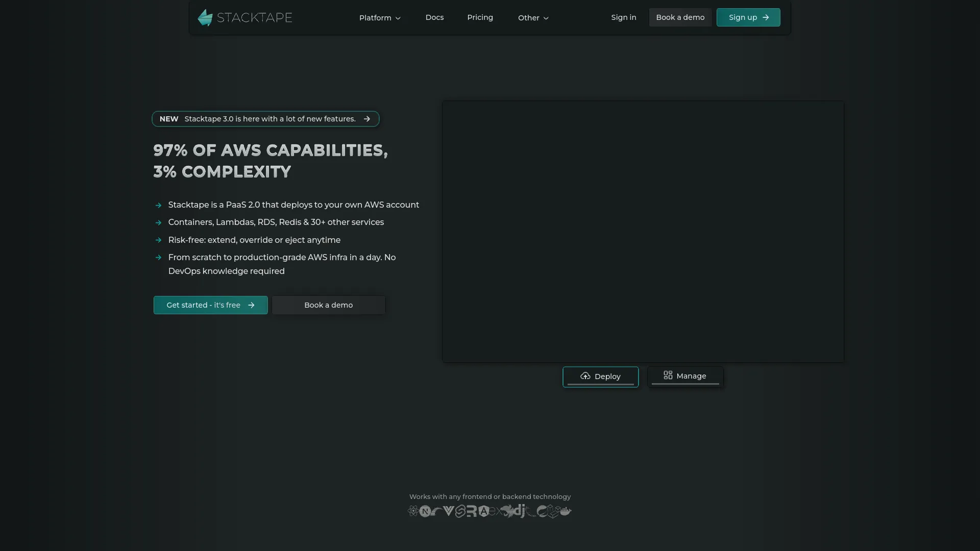Screen dimensions: 980x551
Task: Click 'Containers, Lambdas, RDS, Redis' bullet text
Action: coord(276,222)
